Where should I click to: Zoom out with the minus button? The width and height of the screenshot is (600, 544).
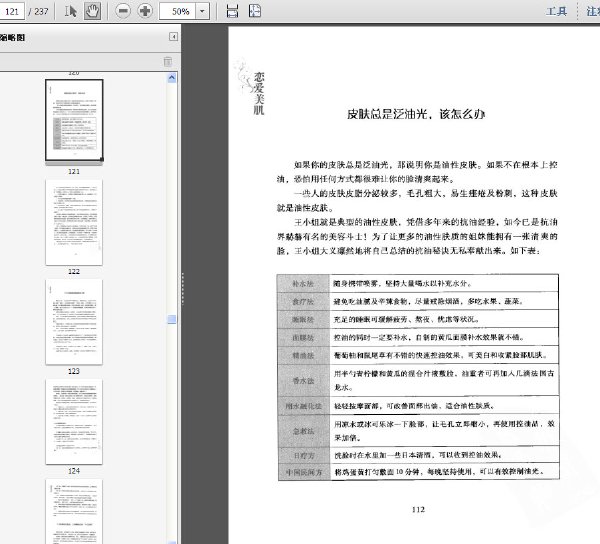(x=123, y=11)
